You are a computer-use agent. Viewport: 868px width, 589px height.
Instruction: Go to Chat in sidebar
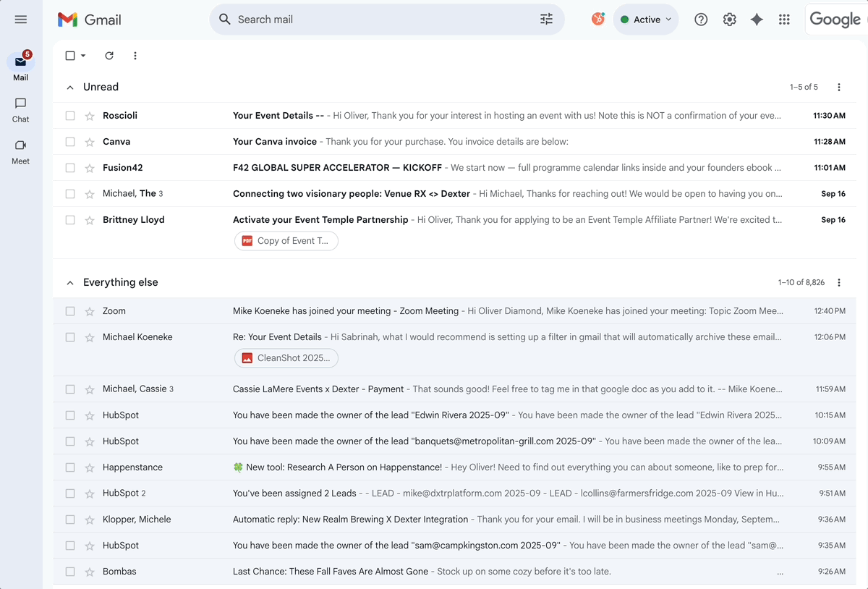[20, 110]
